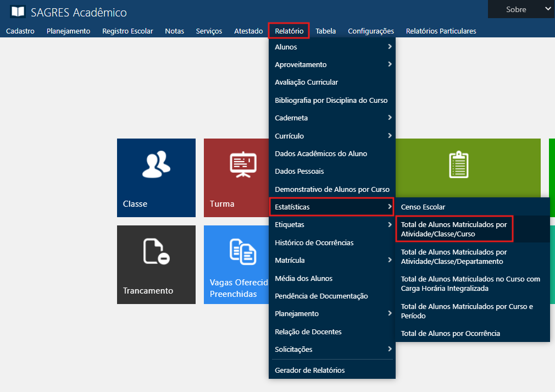This screenshot has width=555, height=392.
Task: Expand the Alunos submenu arrow
Action: 389,47
